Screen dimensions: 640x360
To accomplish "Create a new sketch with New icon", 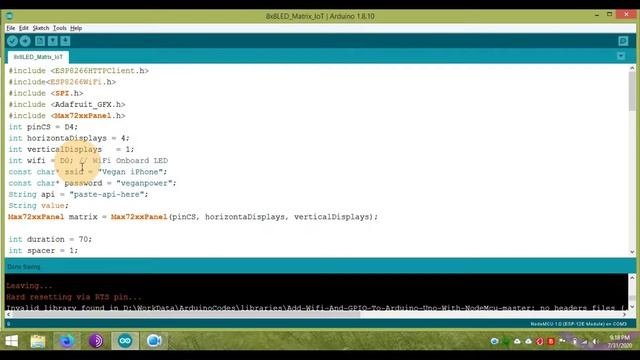I will tap(40, 41).
